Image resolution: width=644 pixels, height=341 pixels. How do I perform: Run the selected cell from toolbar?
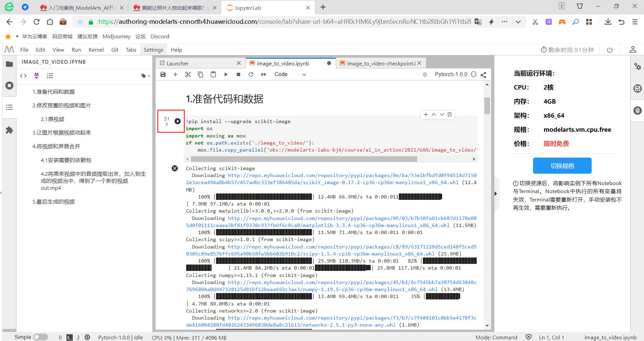pos(226,74)
